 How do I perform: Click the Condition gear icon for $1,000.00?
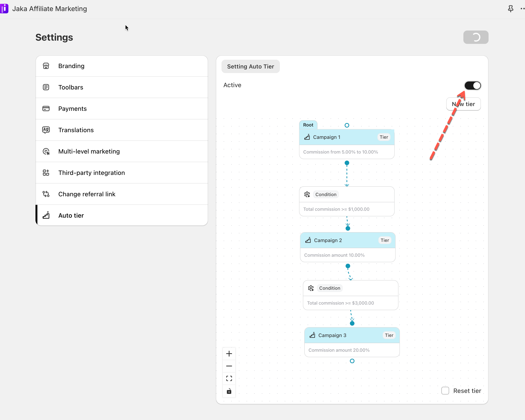point(307,194)
